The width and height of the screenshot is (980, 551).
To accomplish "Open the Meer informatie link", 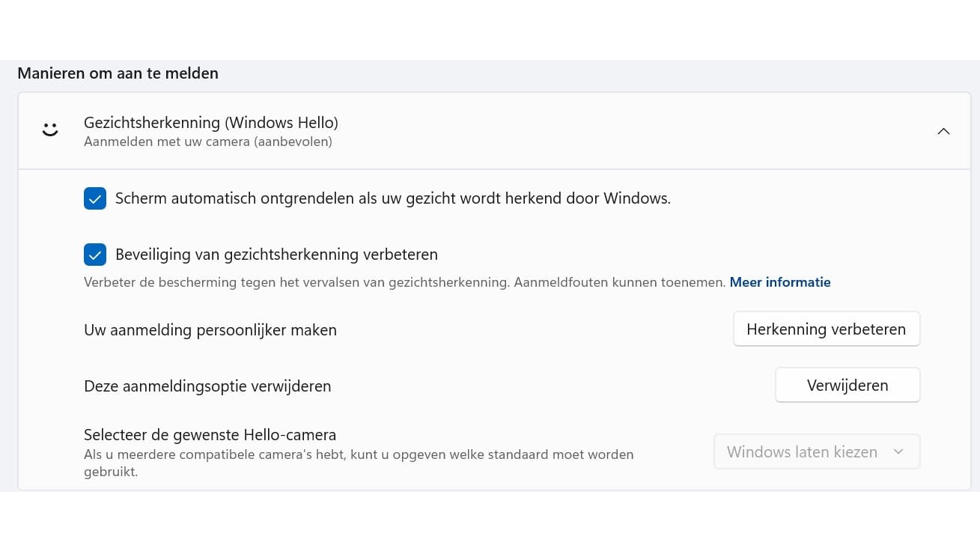I will click(779, 282).
